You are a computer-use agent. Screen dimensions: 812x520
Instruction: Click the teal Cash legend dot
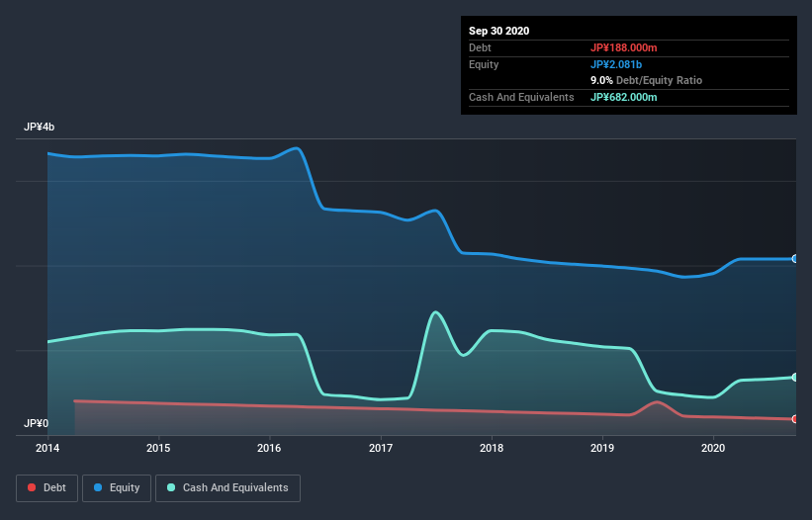[x=171, y=487]
